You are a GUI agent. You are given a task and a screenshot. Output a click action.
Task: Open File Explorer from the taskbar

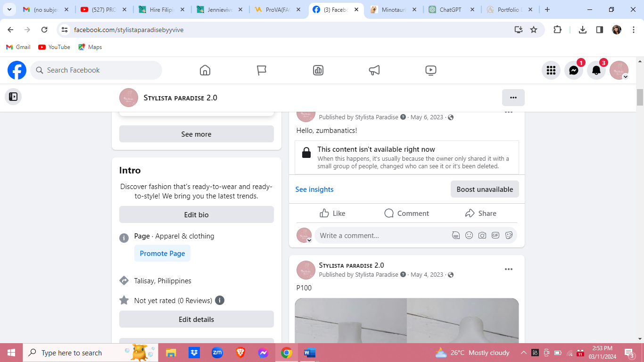click(171, 353)
